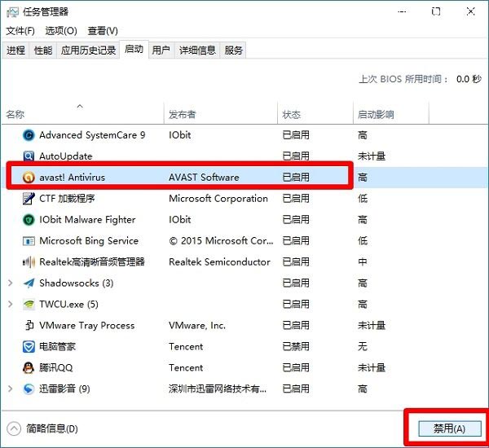Switch to the 应用历史记录 tab
The height and width of the screenshot is (448, 489).
88,51
